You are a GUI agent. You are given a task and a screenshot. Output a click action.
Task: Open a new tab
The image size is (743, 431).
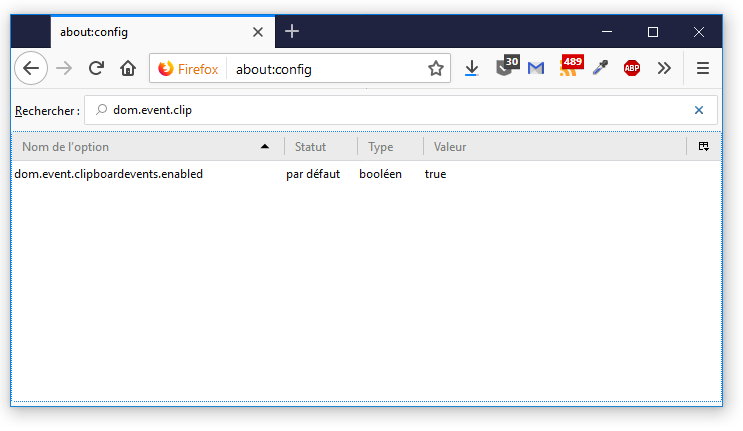[292, 31]
